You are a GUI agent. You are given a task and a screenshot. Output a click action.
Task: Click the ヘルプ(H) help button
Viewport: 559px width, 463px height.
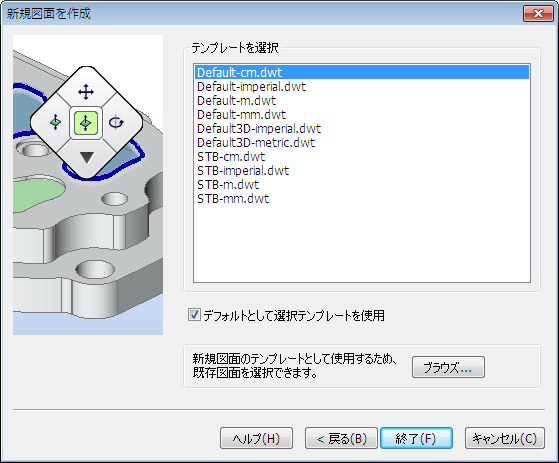pyautogui.click(x=256, y=438)
